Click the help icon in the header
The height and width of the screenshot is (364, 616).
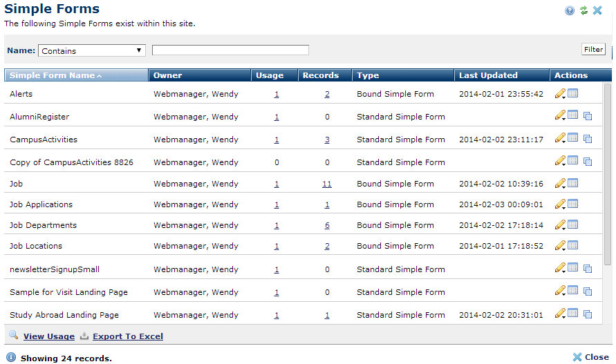click(x=569, y=10)
